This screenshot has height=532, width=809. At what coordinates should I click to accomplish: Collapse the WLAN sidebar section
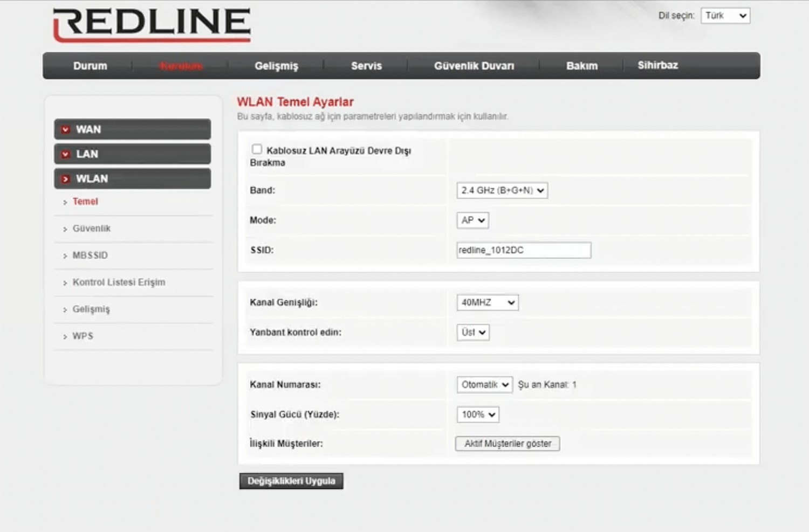pos(132,179)
